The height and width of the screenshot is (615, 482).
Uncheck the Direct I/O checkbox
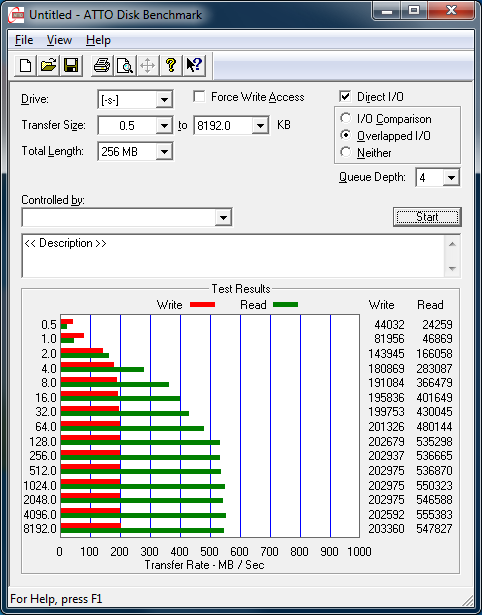click(345, 96)
